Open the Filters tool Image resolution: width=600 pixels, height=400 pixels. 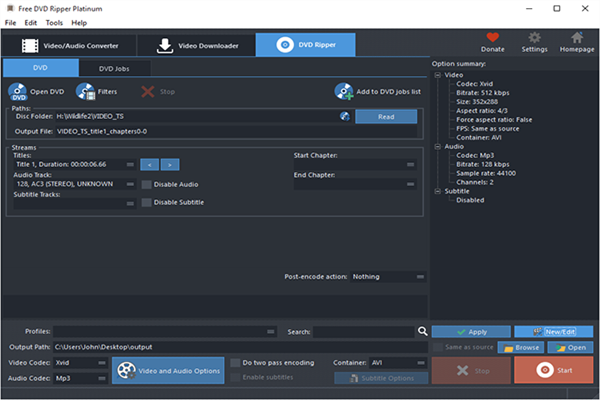[85, 91]
